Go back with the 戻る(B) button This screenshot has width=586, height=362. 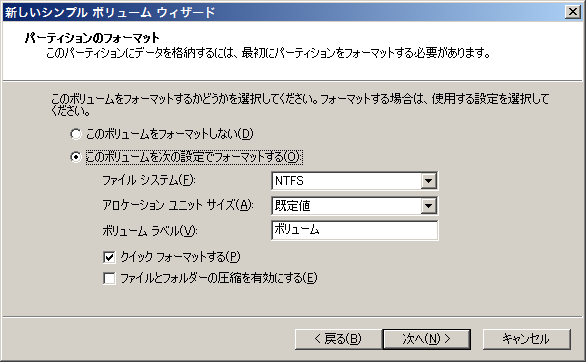(x=338, y=339)
